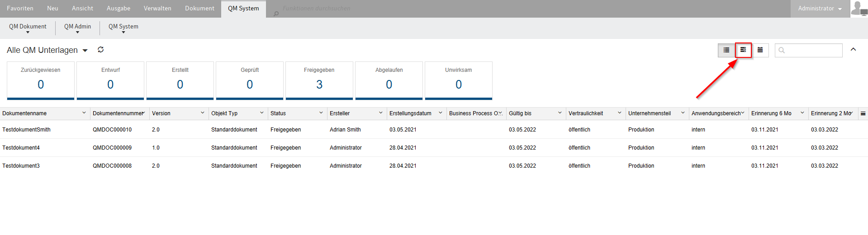Expand the Alle QM Unterlagen dropdown
Viewport: 868px width, 235px height.
coord(85,51)
